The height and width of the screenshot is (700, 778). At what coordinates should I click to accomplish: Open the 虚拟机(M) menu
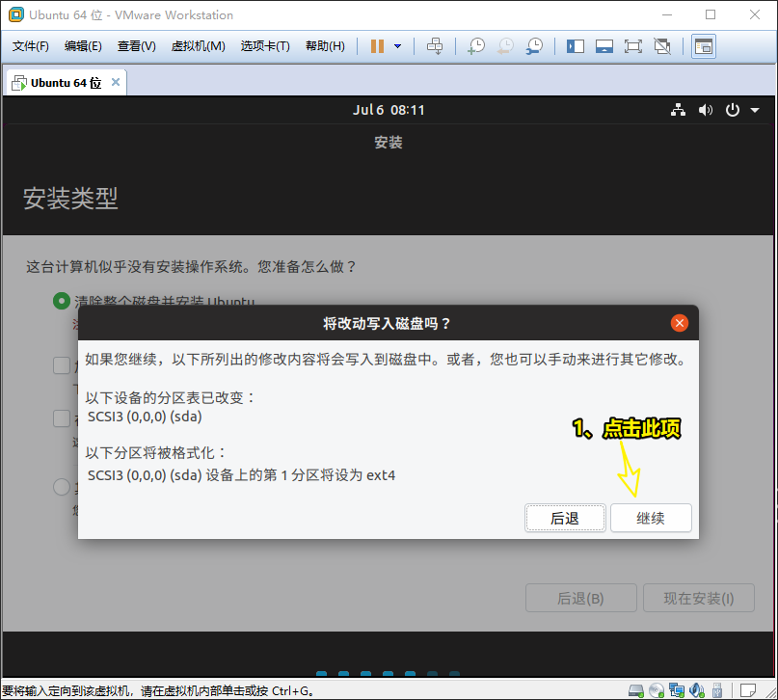point(198,46)
